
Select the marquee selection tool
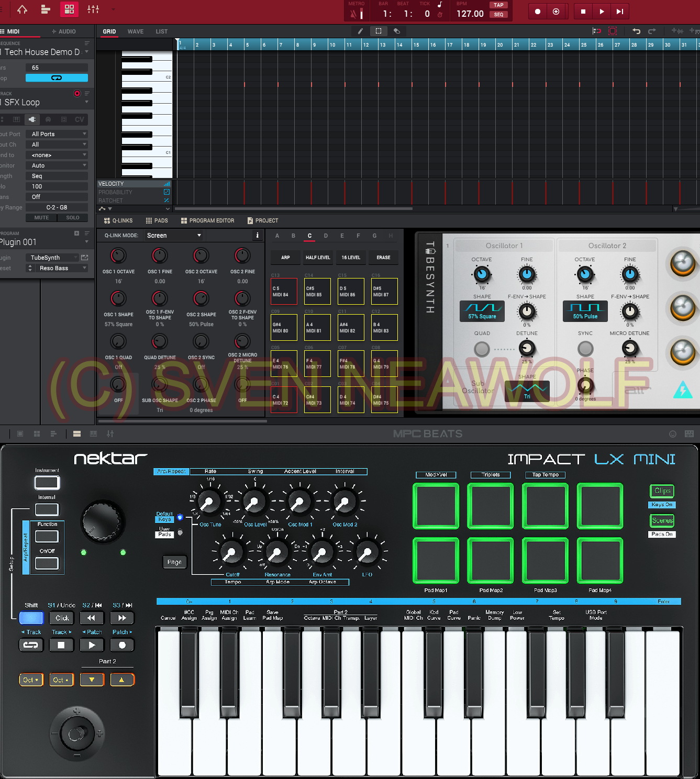379,31
